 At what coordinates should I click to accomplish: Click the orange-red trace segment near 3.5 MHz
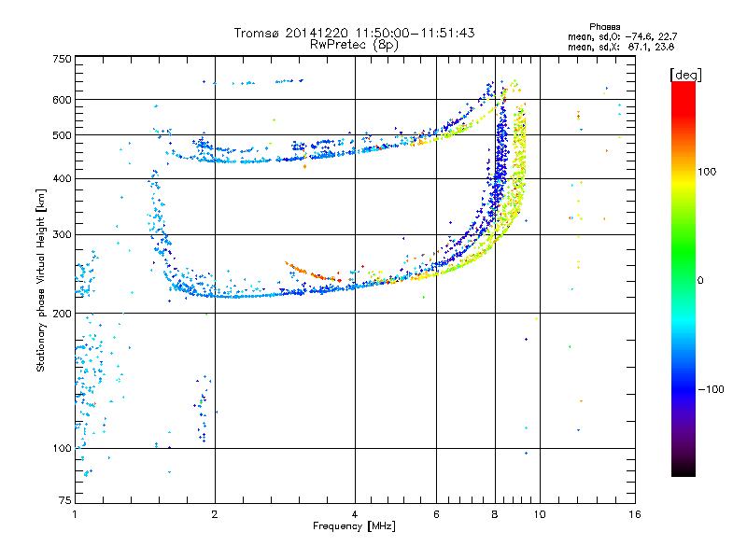(x=313, y=273)
